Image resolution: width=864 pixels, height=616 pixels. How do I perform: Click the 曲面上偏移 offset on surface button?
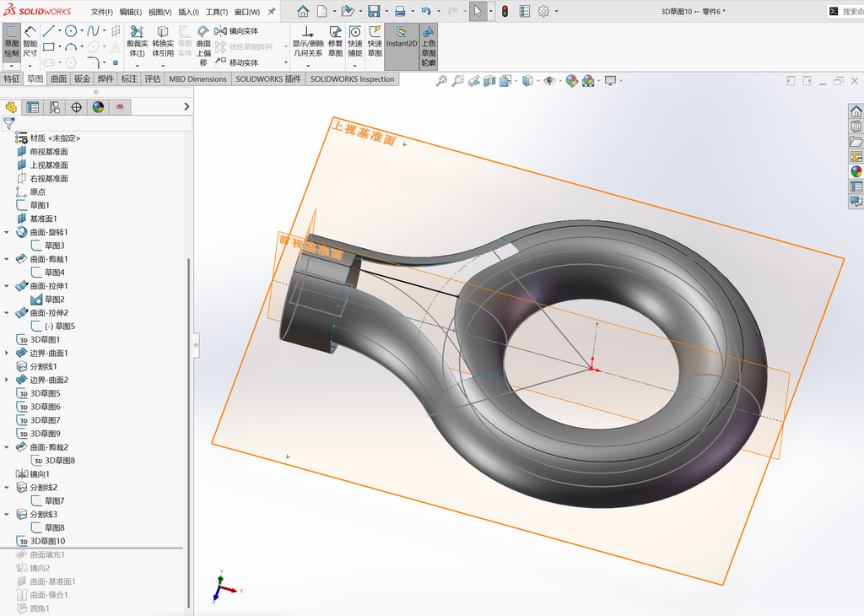click(x=203, y=46)
